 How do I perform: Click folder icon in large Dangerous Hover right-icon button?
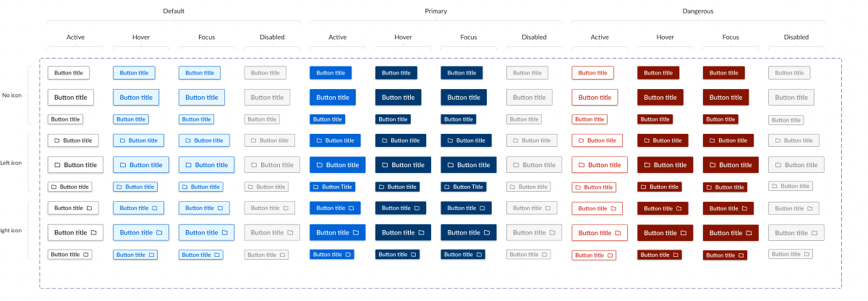684,233
